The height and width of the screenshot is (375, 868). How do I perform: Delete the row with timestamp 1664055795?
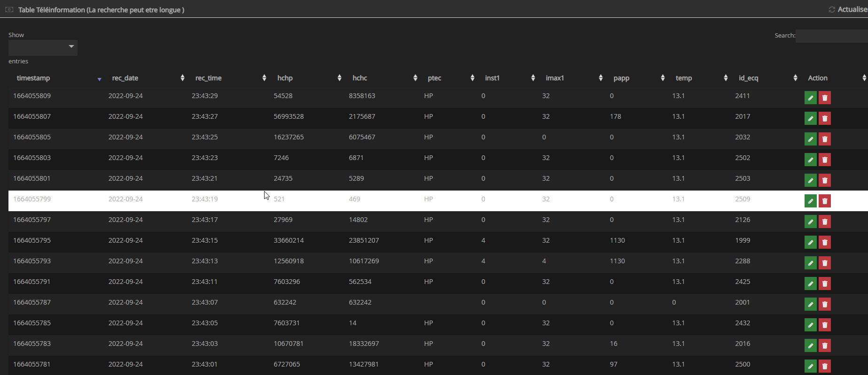click(x=825, y=242)
